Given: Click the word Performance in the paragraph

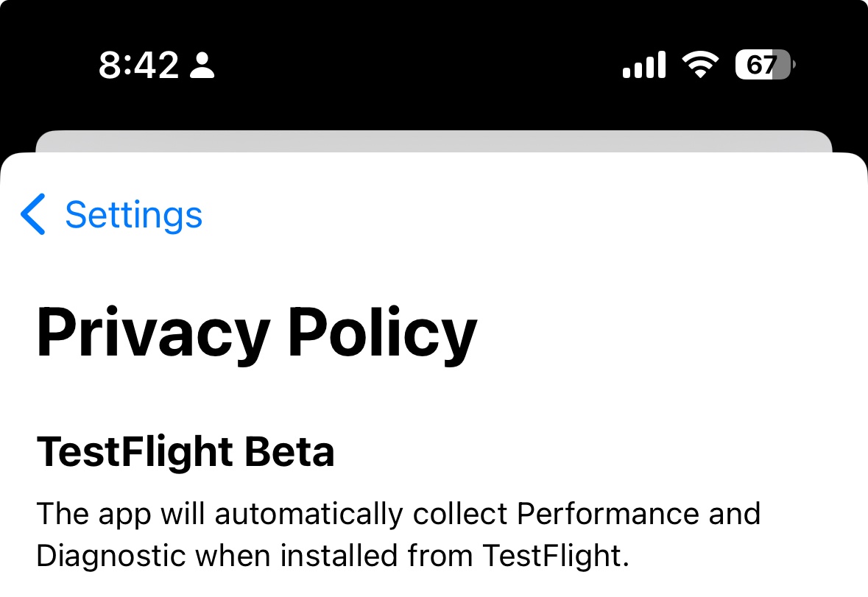Looking at the screenshot, I should (x=608, y=514).
